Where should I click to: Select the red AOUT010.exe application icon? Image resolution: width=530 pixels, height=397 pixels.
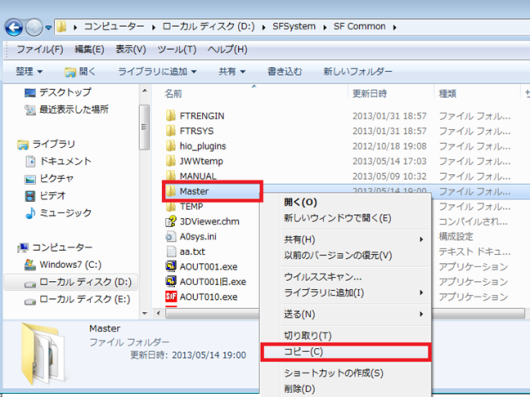coord(171,297)
